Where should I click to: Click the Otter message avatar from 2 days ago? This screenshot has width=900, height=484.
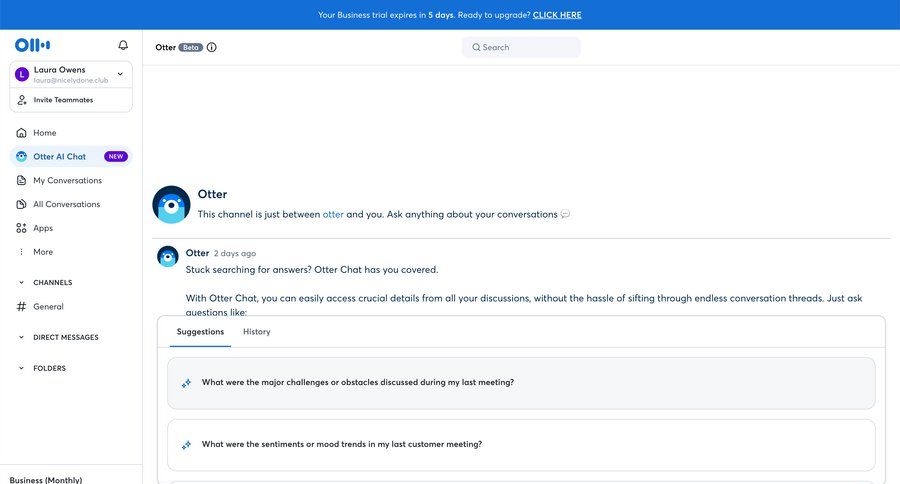(x=168, y=257)
